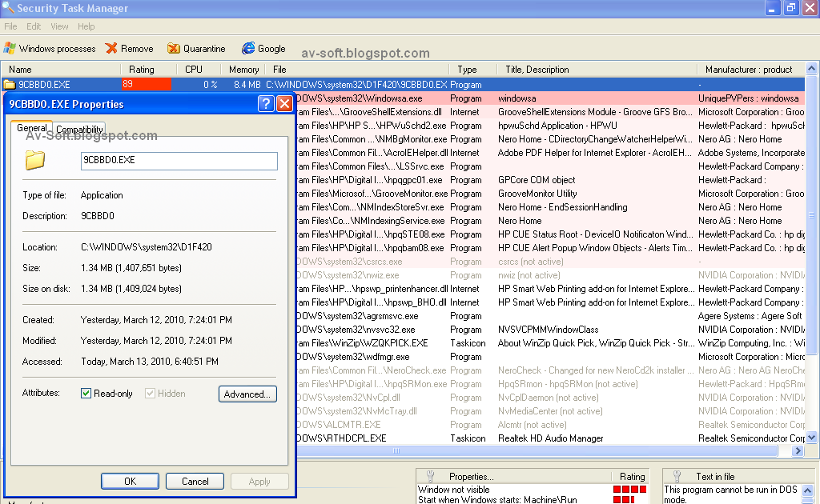Select the Adobe PDF Helper for Internet Explorer row

point(550,153)
